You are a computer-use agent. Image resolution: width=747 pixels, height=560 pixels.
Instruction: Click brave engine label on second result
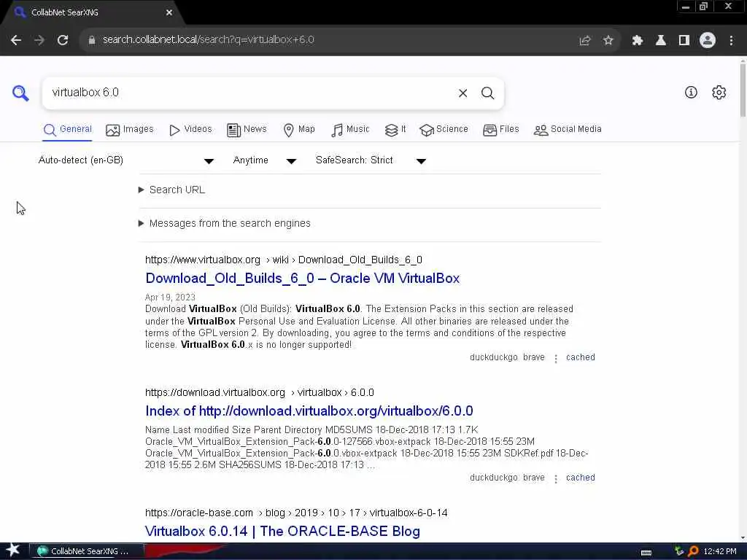533,478
